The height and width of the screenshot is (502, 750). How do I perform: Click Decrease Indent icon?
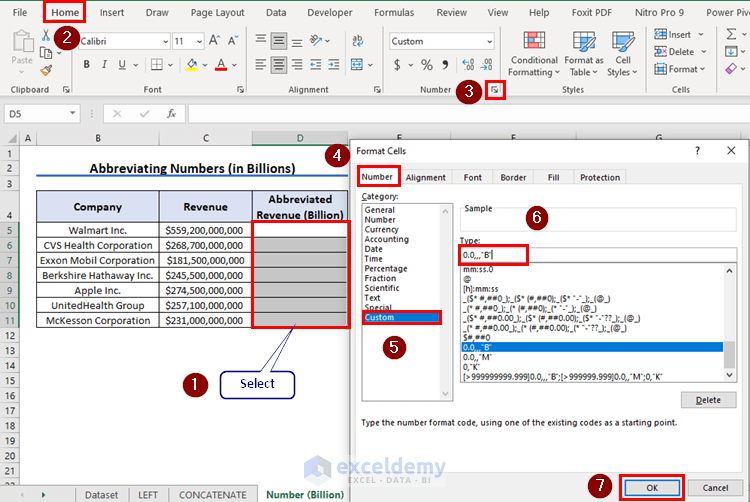316,64
